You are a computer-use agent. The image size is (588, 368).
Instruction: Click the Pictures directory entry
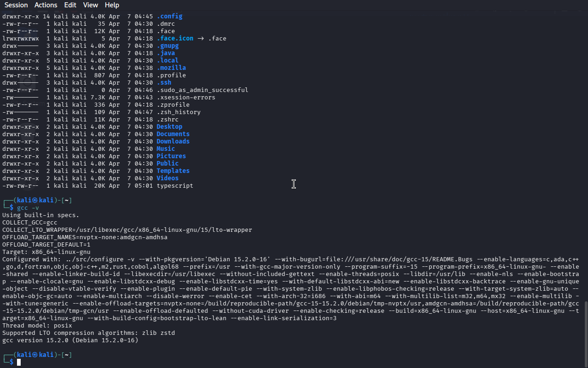[171, 156]
